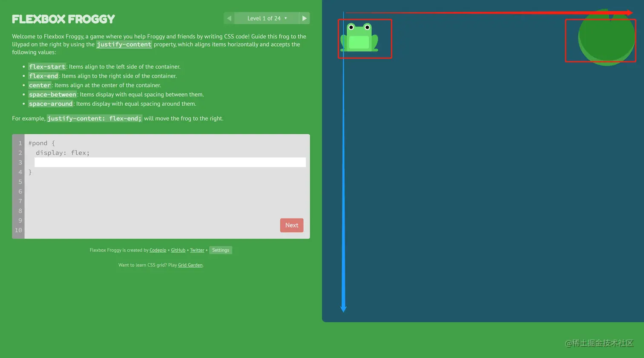Select the space-around code term
The image size is (644, 358).
pyautogui.click(x=51, y=104)
